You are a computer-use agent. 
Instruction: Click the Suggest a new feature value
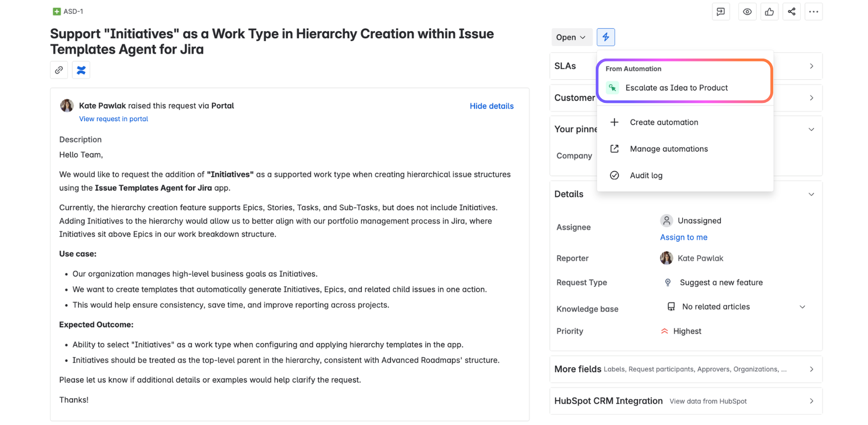tap(721, 282)
